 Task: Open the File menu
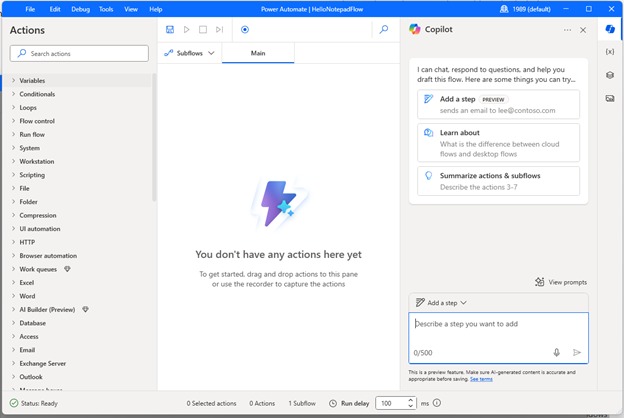coord(30,9)
